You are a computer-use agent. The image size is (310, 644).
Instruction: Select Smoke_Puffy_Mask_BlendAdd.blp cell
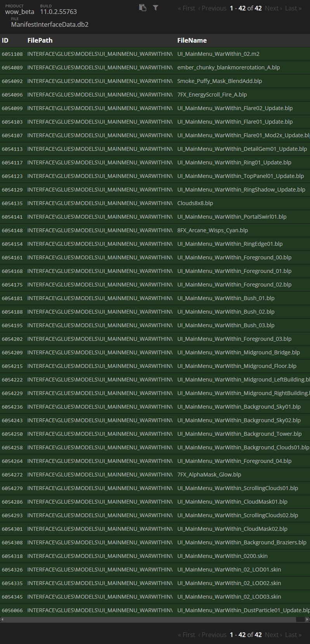point(220,81)
